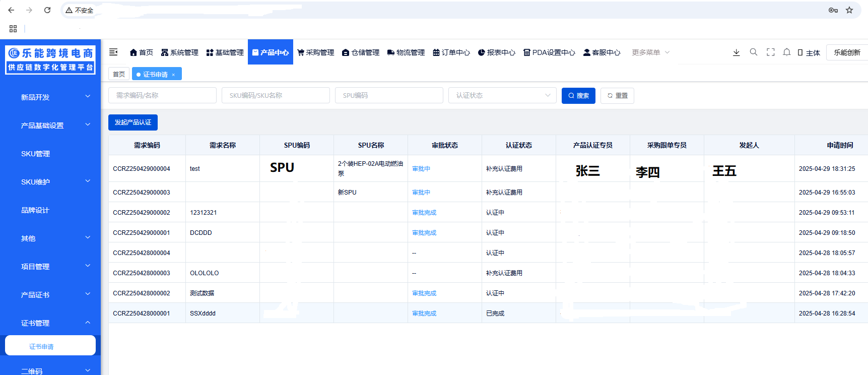Click the 搜索 button
Screen dimensions: 868x375
point(578,96)
